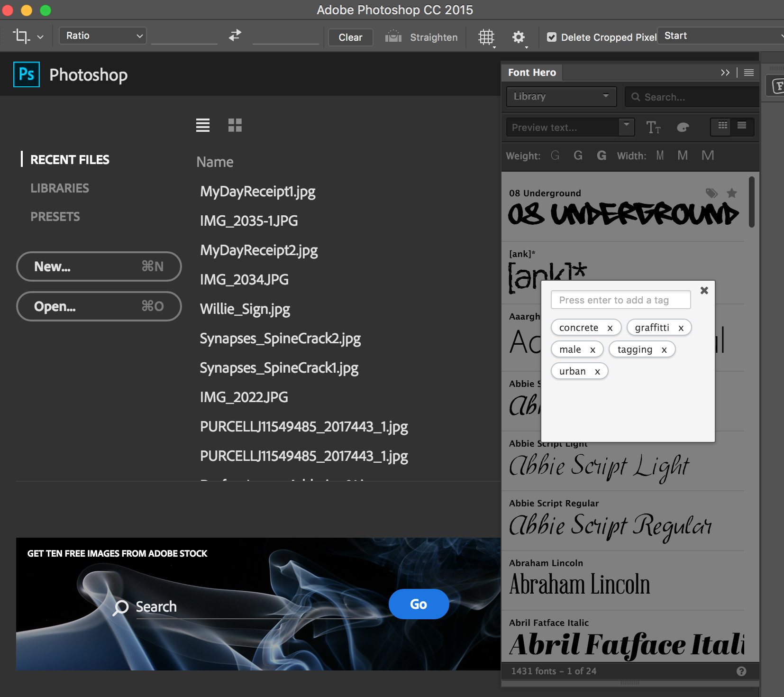
Task: Filter by bold weight G
Action: click(602, 156)
